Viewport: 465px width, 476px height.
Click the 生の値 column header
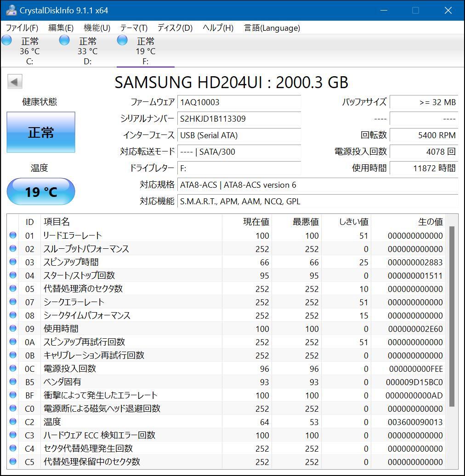click(x=408, y=222)
